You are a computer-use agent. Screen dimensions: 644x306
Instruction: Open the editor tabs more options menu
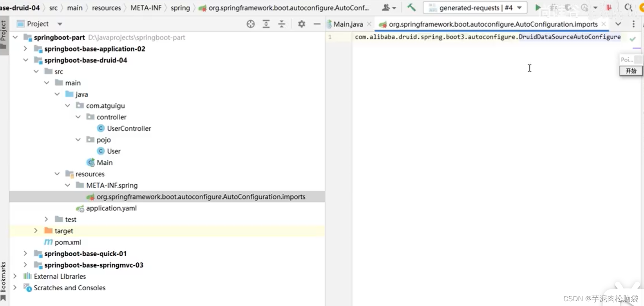click(x=633, y=24)
